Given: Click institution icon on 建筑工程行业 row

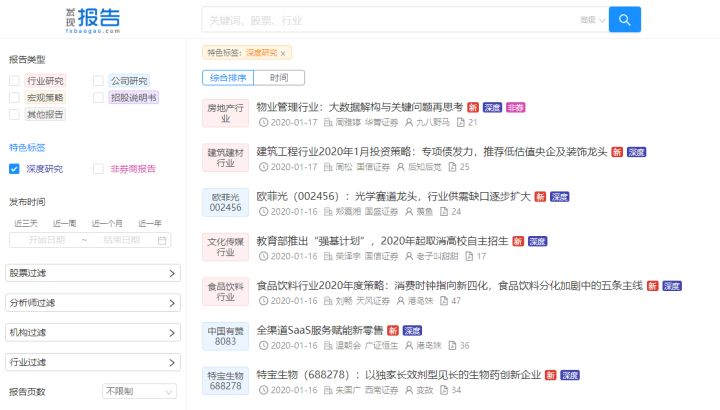Looking at the screenshot, I should [x=328, y=167].
